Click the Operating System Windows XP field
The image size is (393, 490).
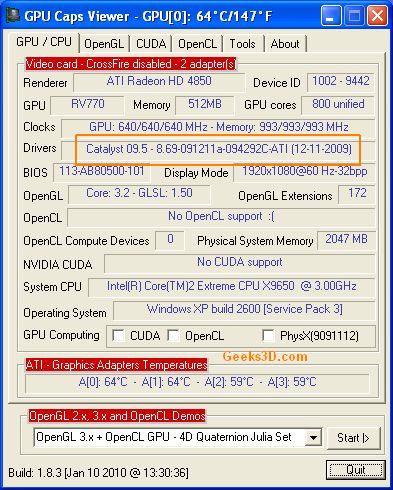tap(244, 310)
